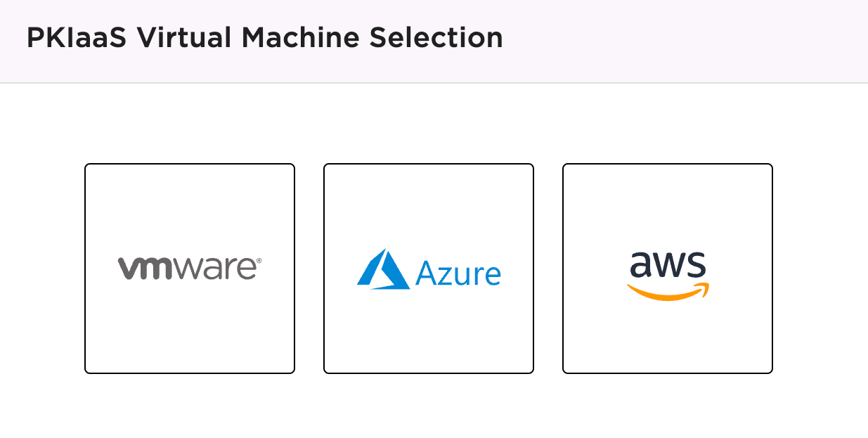Viewport: 868px width, 438px height.
Task: Click the blue 'Azure' wordmark text
Action: (458, 273)
